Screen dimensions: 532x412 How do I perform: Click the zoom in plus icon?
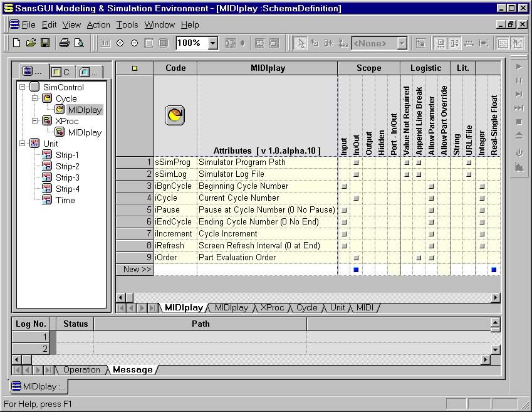[120, 43]
